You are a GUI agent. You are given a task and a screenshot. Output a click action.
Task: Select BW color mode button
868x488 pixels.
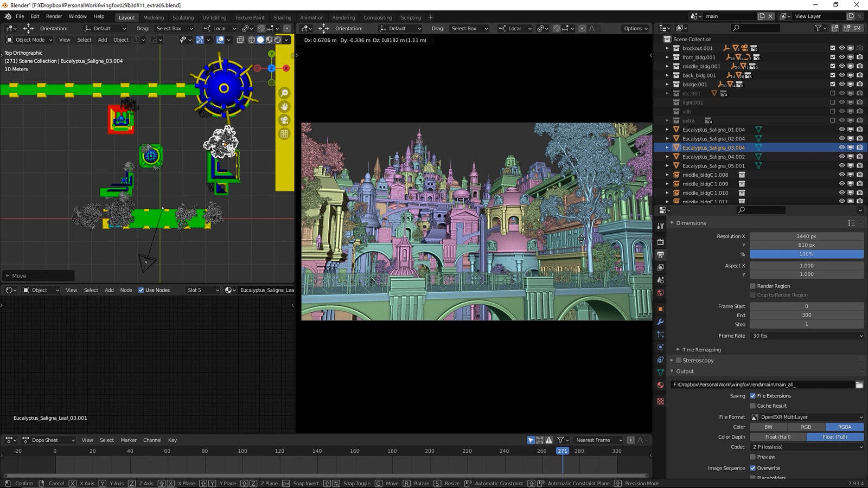[x=768, y=427]
